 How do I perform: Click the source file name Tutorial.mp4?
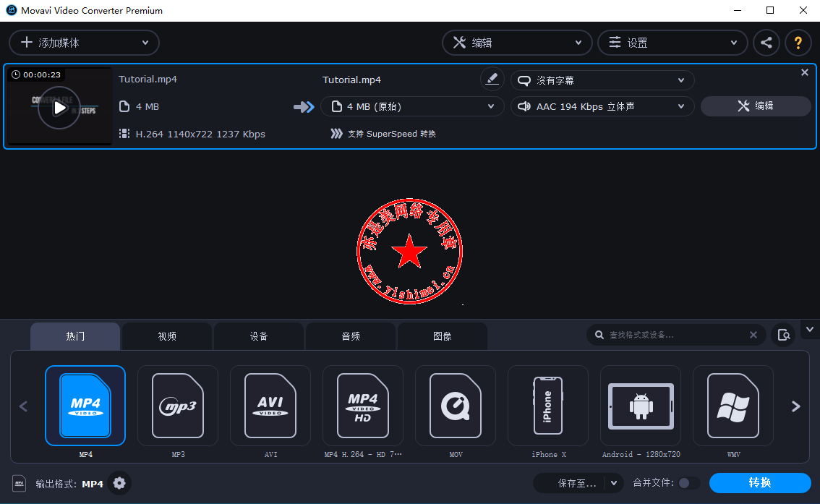148,80
